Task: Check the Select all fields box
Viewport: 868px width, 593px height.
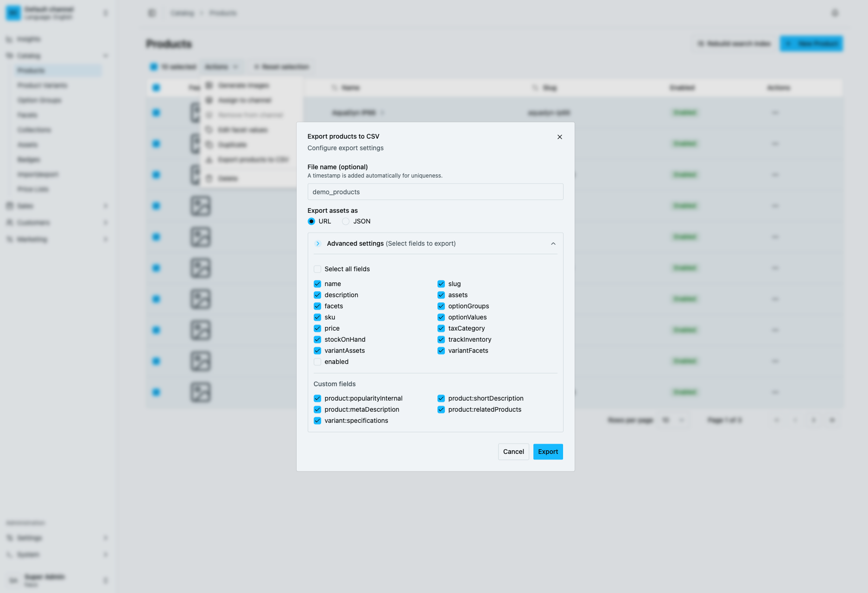Action: click(x=317, y=269)
